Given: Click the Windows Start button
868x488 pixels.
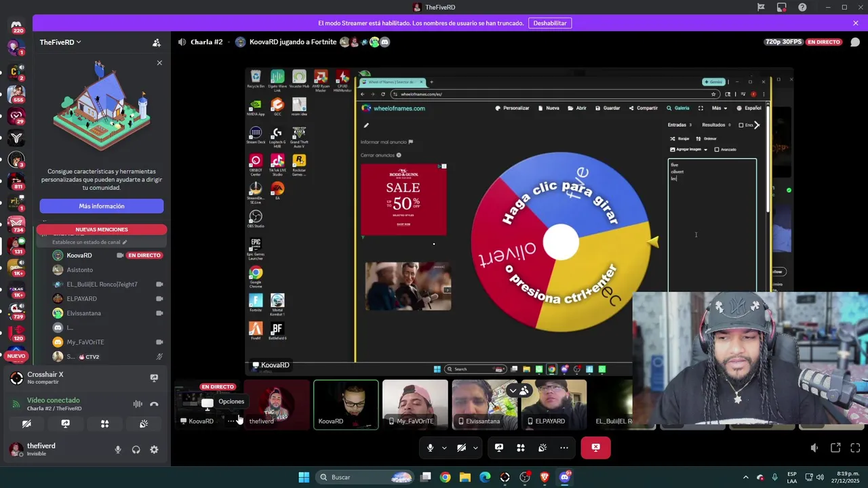Looking at the screenshot, I should pyautogui.click(x=304, y=477).
